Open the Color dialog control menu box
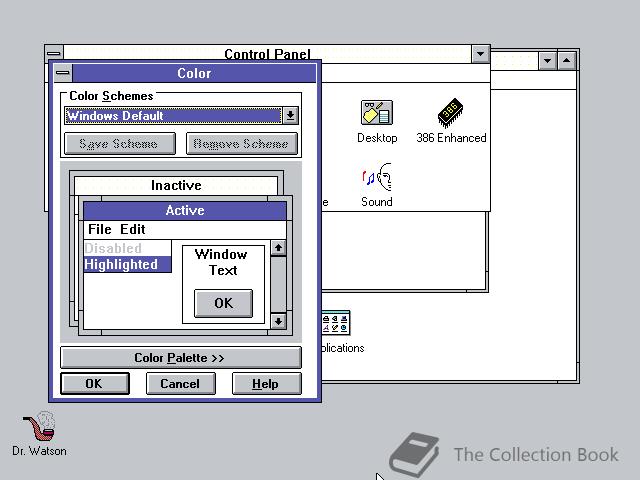The height and width of the screenshot is (480, 640). coord(63,73)
